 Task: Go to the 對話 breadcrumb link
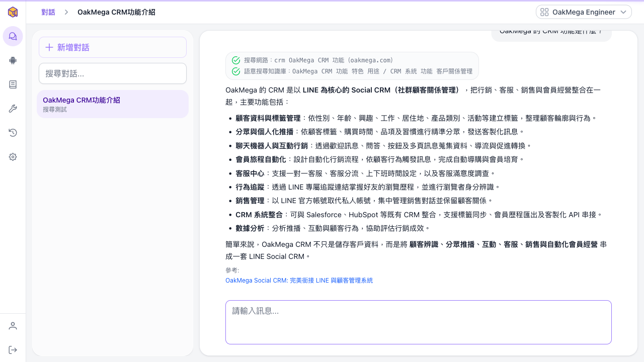tap(48, 12)
